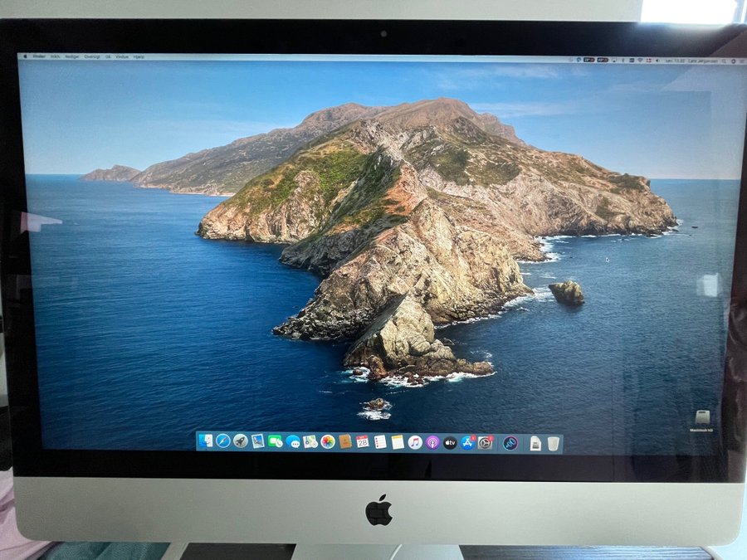This screenshot has height=560, width=747.
Task: Open the Apple menu
Action: (25, 56)
